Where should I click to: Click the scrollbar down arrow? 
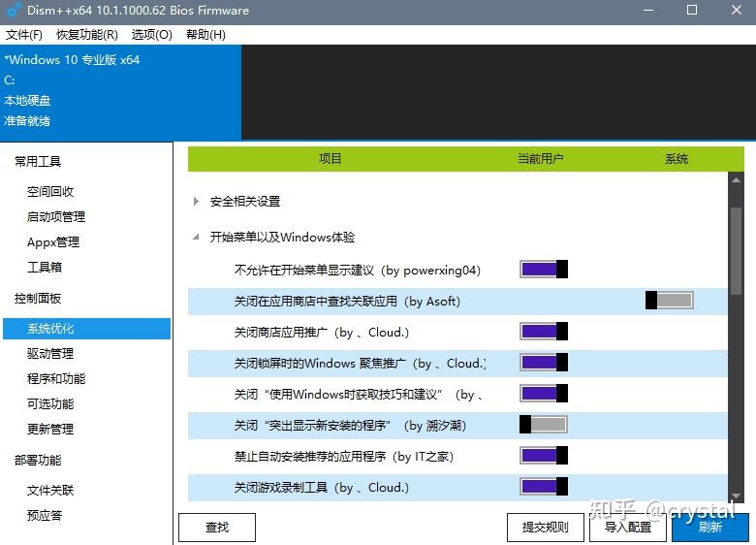click(x=736, y=496)
